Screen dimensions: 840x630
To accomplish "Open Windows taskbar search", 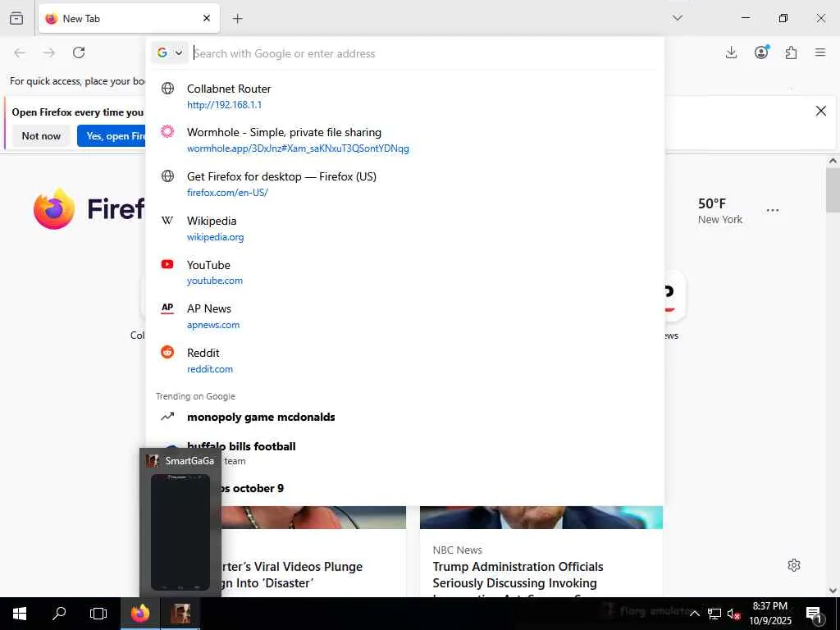I will pos(59,614).
